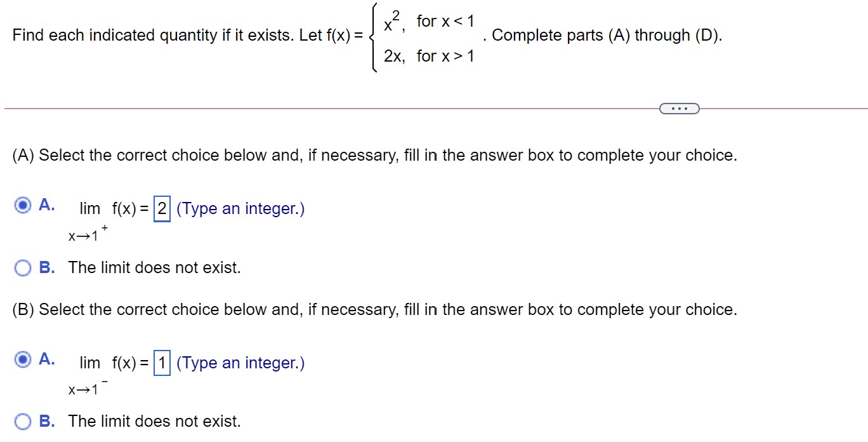Select choice B 'The limit does not exist' in part (B)
The height and width of the screenshot is (442, 868).
coord(23,421)
